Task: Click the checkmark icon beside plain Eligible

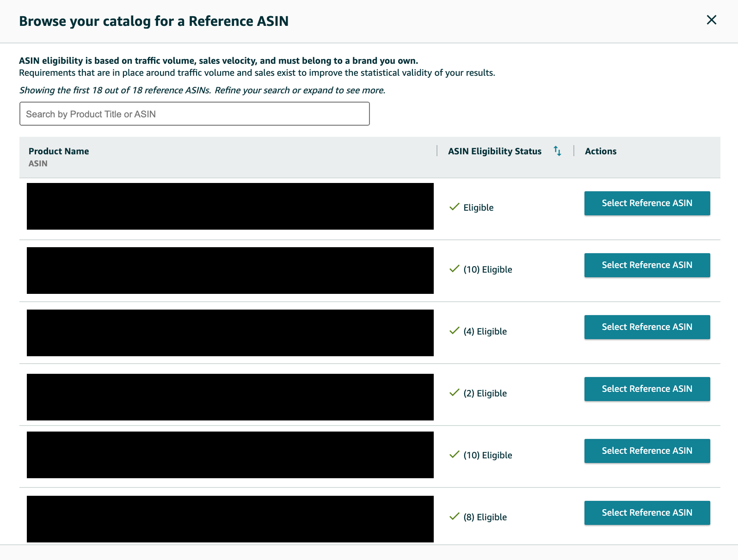Action: tap(455, 207)
